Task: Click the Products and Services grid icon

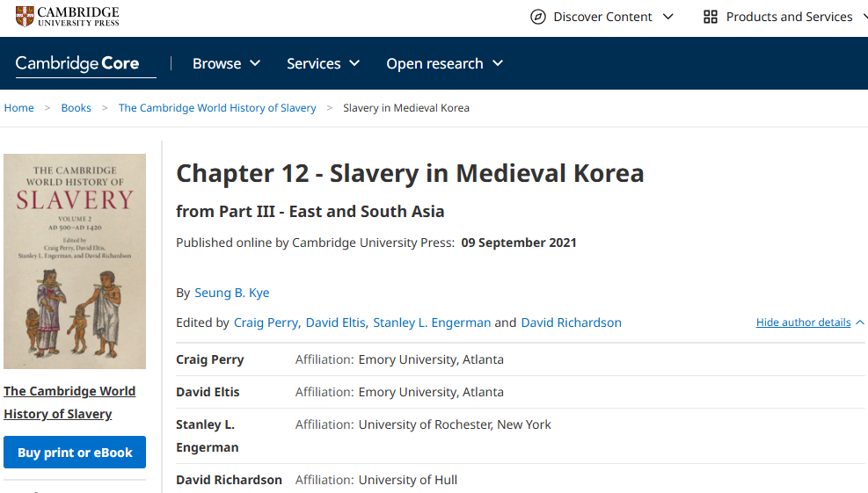Action: (711, 18)
